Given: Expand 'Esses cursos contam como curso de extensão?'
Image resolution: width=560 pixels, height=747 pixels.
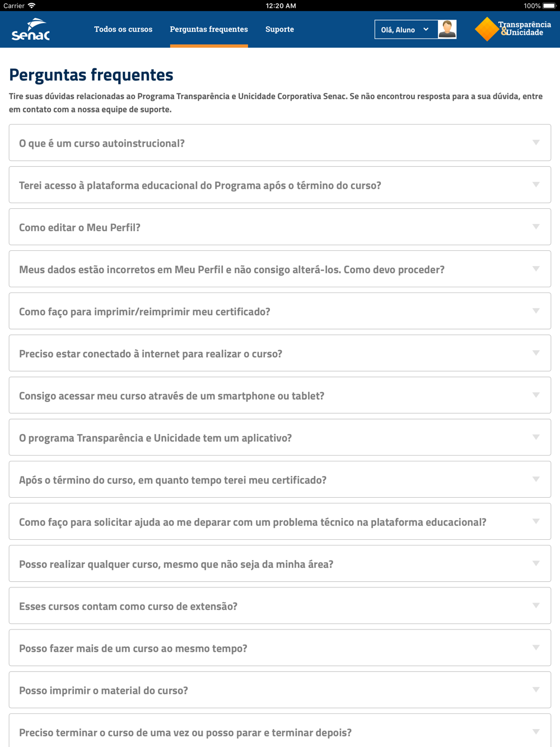Looking at the screenshot, I should [128, 606].
